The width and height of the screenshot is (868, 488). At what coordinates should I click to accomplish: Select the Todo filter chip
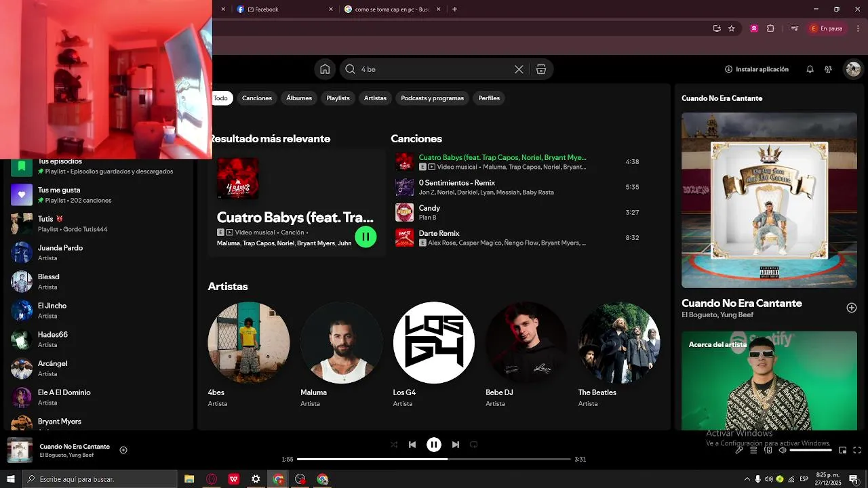221,98
